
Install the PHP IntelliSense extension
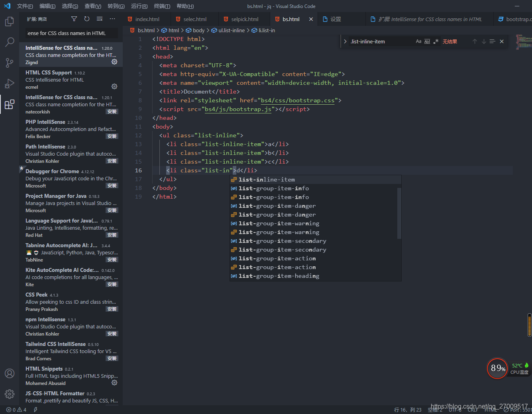click(112, 136)
